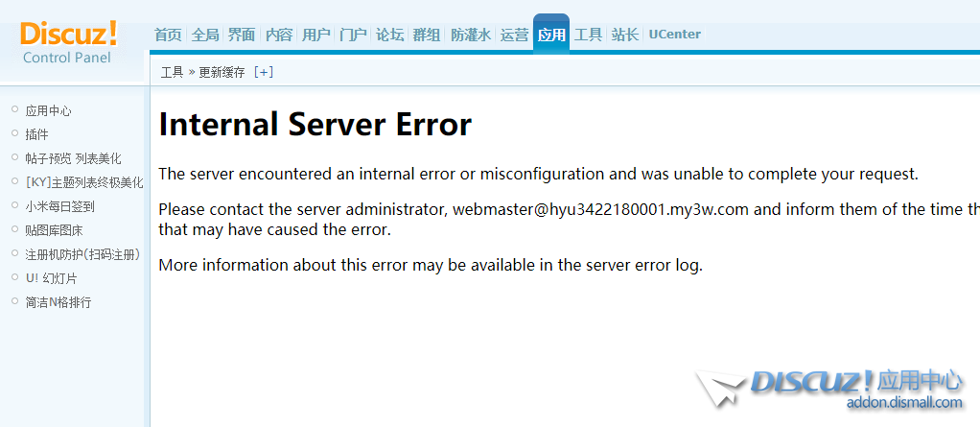The height and width of the screenshot is (427, 980).
Task: Click 更新缓存 in the breadcrumb
Action: click(222, 72)
